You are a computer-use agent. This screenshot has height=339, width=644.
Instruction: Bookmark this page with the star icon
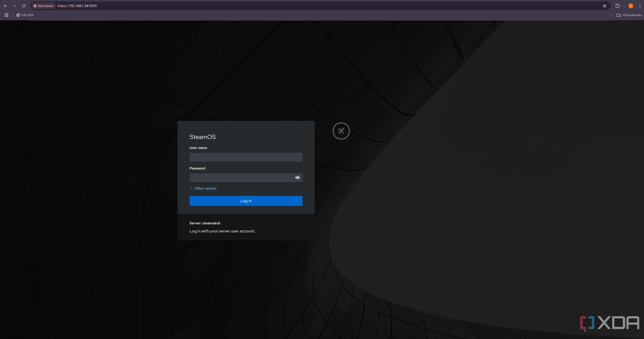pos(604,6)
